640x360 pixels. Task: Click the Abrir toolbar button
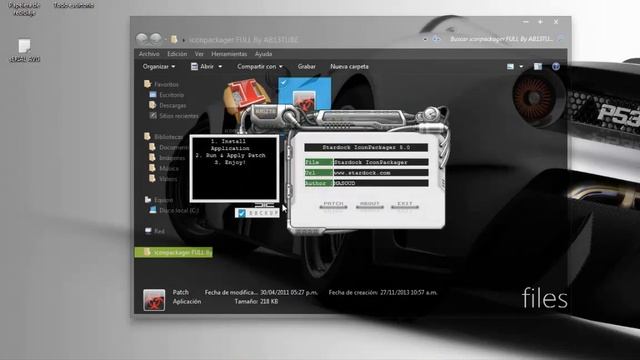[x=203, y=67]
